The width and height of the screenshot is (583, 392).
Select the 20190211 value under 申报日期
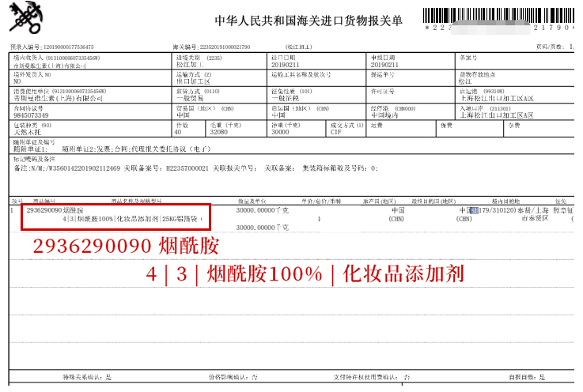(384, 65)
